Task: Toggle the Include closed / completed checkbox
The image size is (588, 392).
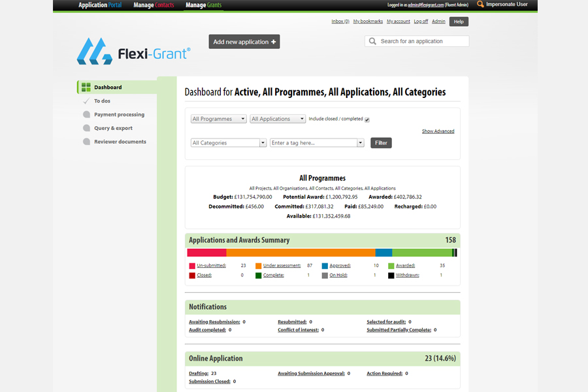Action: pyautogui.click(x=367, y=120)
